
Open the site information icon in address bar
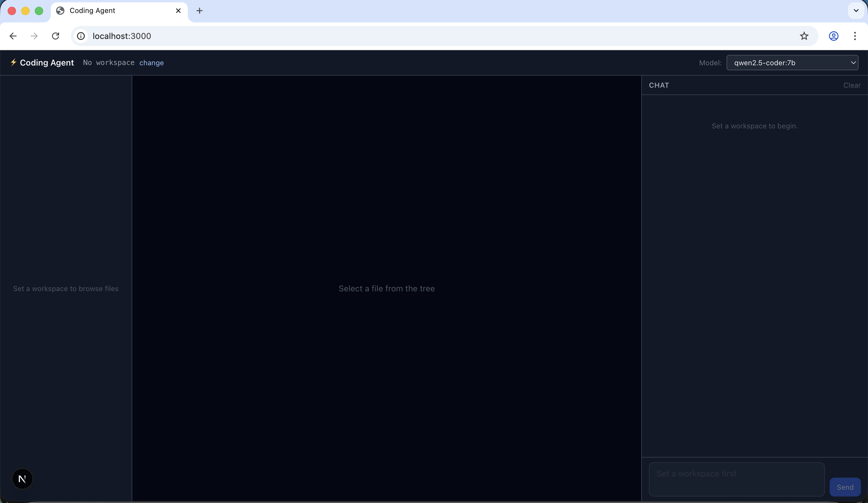click(81, 36)
